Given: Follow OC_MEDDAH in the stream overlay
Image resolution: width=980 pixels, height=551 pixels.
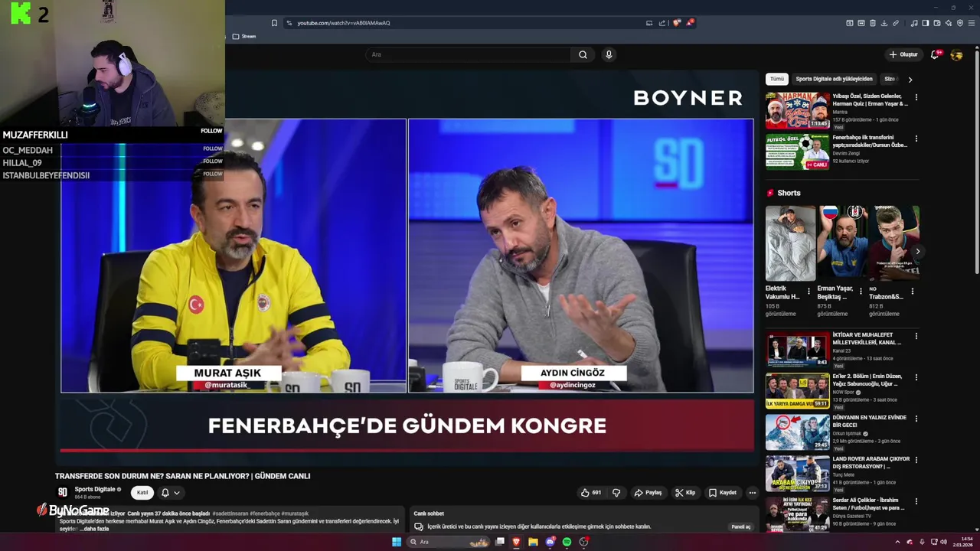Looking at the screenshot, I should [x=212, y=148].
